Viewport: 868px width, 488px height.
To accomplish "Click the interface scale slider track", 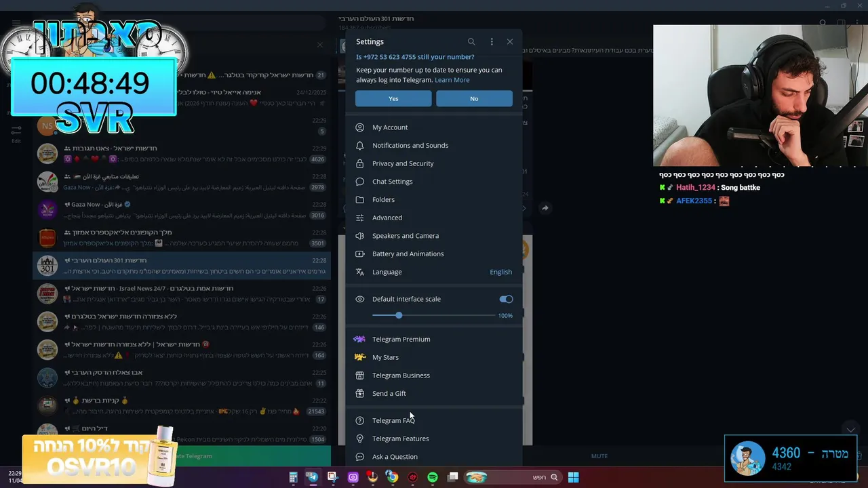I will [x=434, y=315].
